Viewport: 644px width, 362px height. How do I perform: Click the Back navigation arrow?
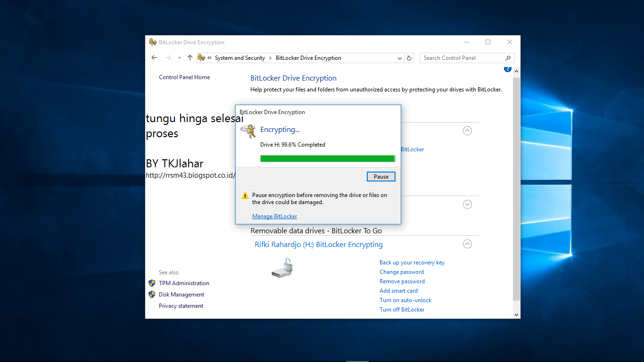pos(154,58)
